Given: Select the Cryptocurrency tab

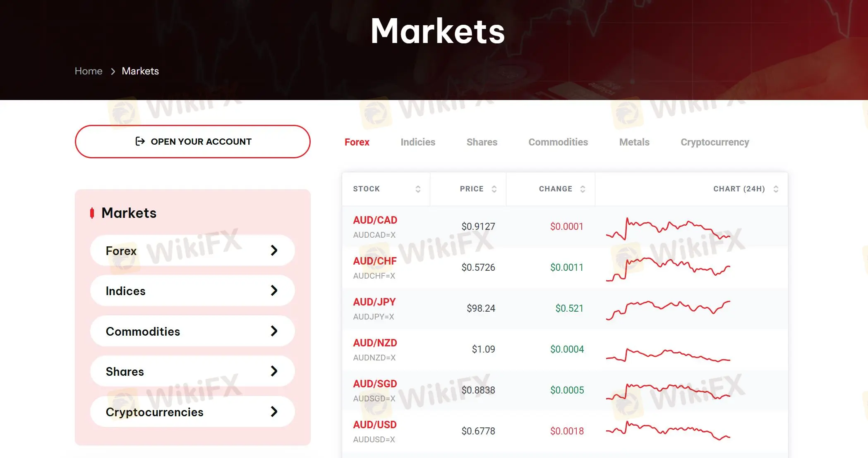Looking at the screenshot, I should [x=715, y=142].
